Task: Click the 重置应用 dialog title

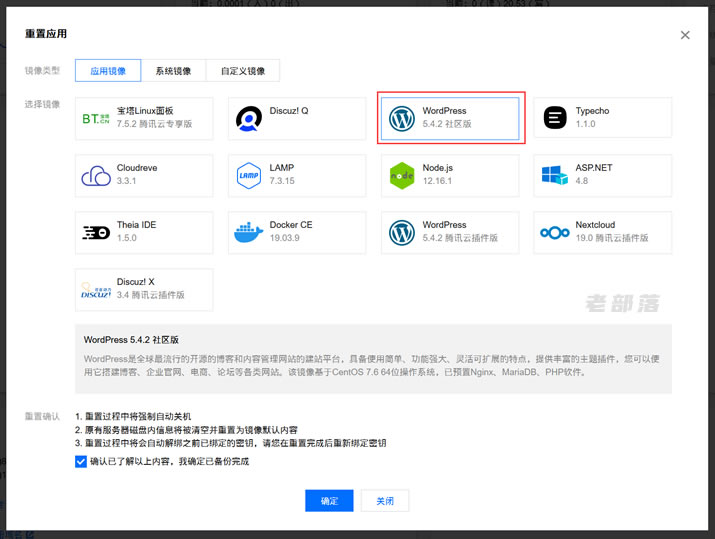Action: [x=46, y=34]
